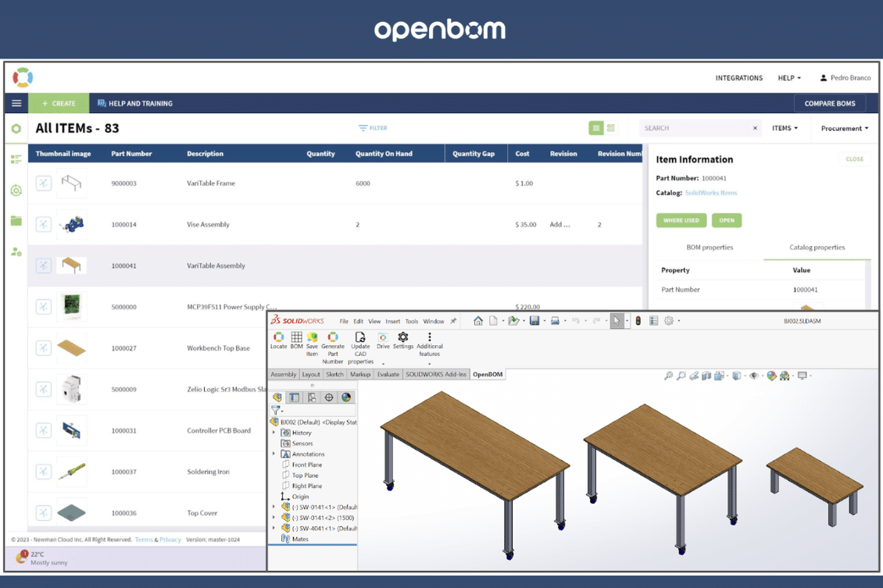This screenshot has width=883, height=588.
Task: Open the Procurement view dropdown
Action: tap(844, 128)
